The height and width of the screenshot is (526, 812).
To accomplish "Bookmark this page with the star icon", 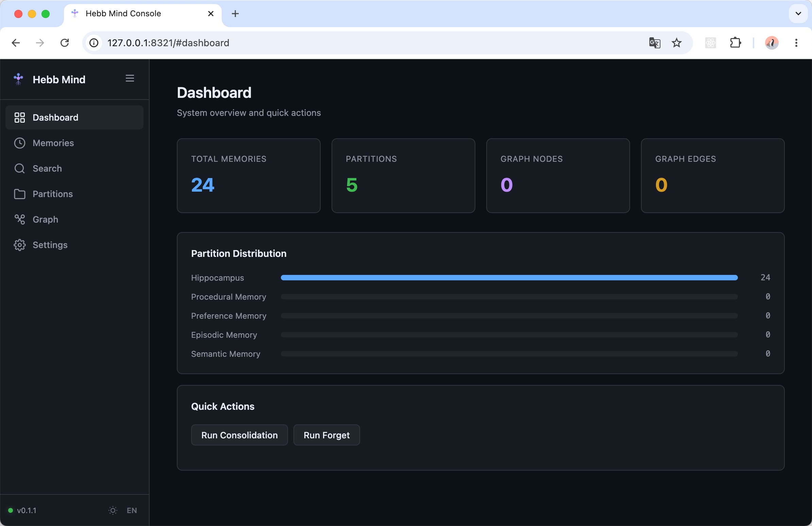I will pos(677,43).
